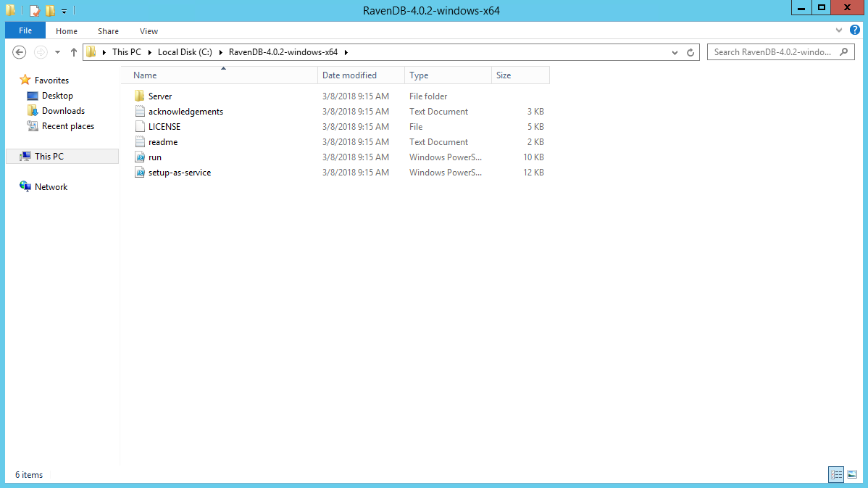
Task: Click Local Disk (C:) in address bar
Action: (185, 52)
